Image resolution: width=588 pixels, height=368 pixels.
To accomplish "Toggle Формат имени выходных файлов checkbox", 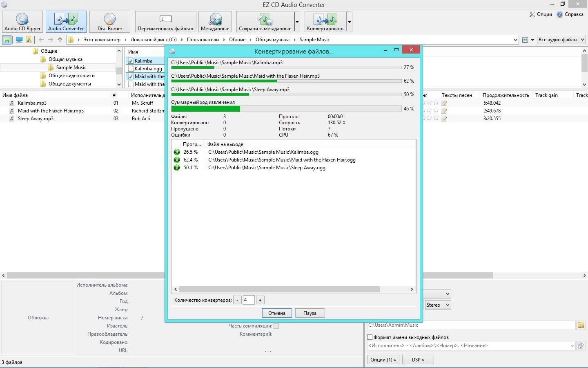I will pyautogui.click(x=370, y=337).
